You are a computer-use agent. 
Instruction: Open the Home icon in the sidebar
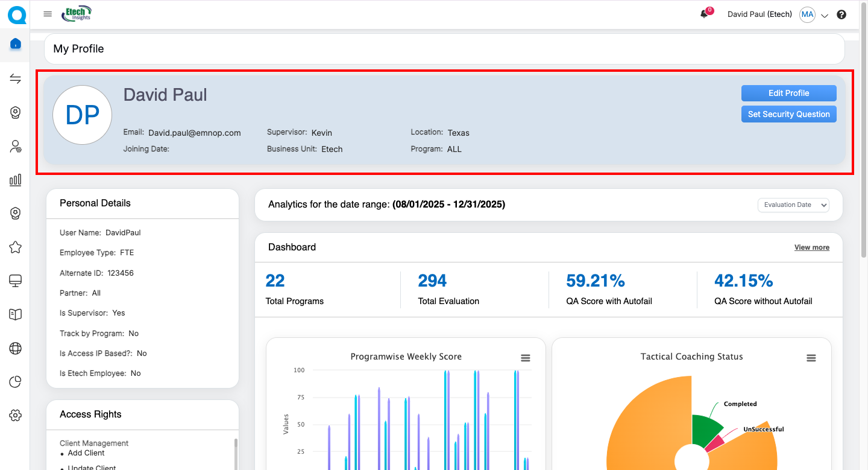pyautogui.click(x=16, y=44)
